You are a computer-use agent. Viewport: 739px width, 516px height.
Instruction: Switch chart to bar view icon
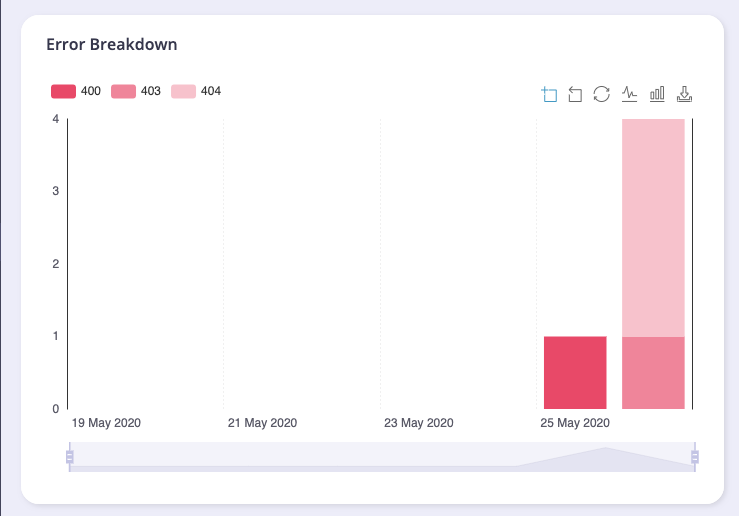pyautogui.click(x=657, y=94)
